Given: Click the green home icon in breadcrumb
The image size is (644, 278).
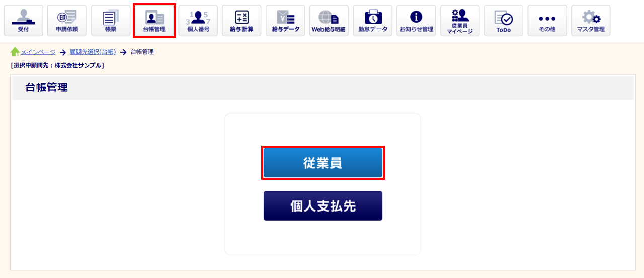Looking at the screenshot, I should coord(15,52).
